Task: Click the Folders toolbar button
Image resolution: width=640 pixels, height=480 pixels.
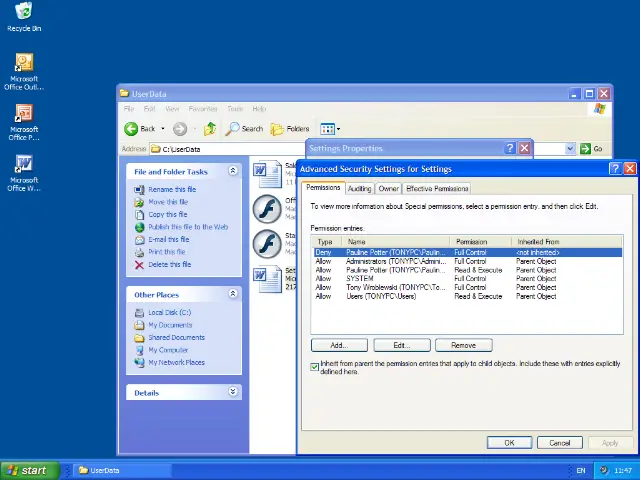Action: pos(290,128)
